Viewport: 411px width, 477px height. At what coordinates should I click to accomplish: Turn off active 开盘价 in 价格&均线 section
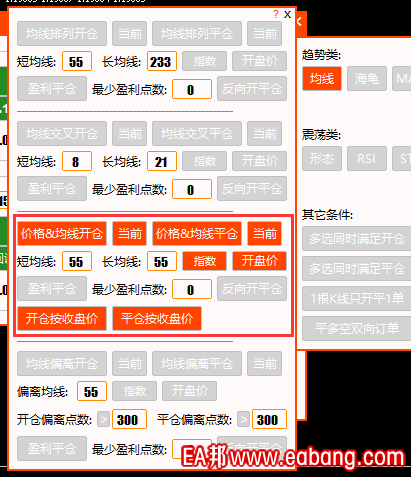259,261
